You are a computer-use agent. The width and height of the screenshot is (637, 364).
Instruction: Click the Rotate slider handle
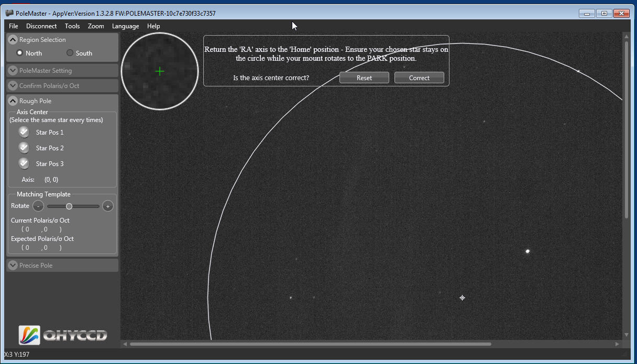pyautogui.click(x=69, y=206)
